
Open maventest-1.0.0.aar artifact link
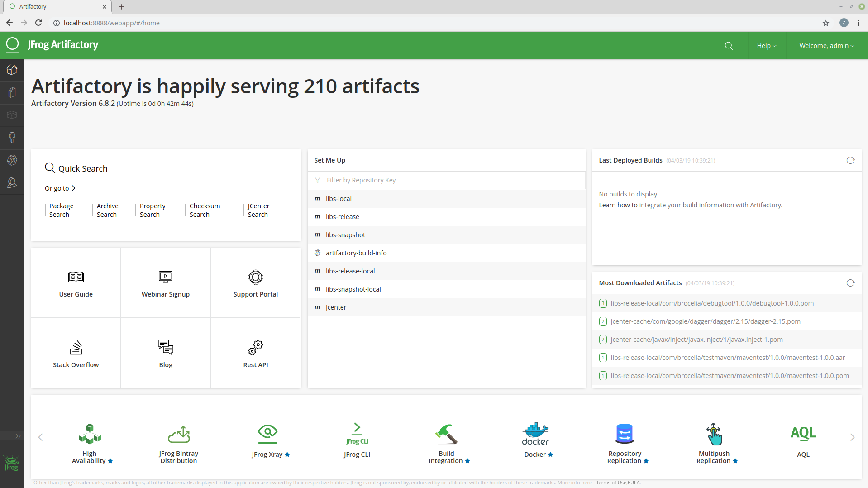(x=728, y=358)
